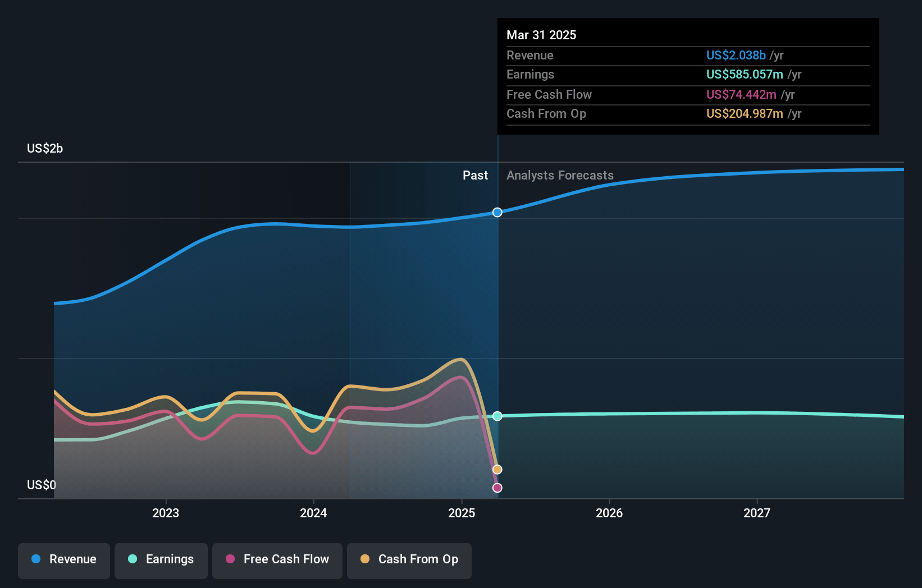Toggle the Earnings legend button
The width and height of the screenshot is (922, 588).
(x=161, y=560)
